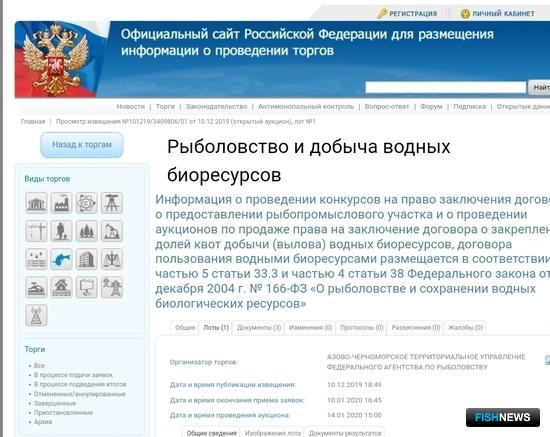This screenshot has height=437, width=550.
Task: Click the Приостановленные link
Action: [x=63, y=412]
